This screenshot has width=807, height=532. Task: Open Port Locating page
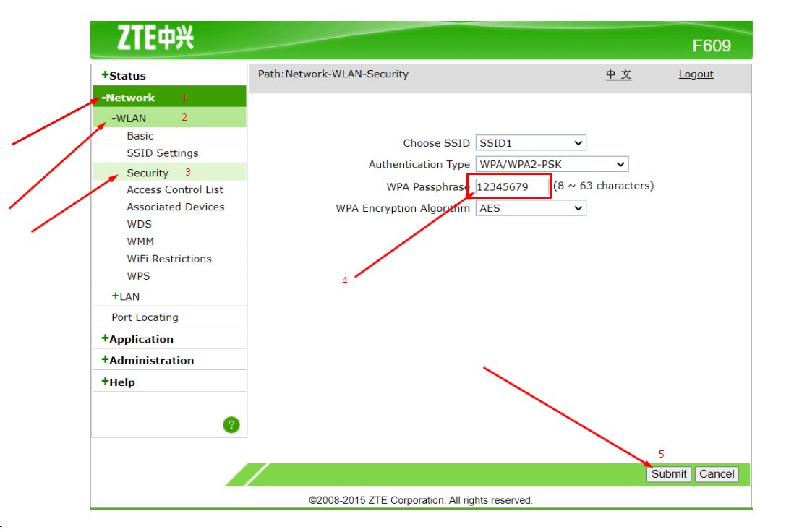click(145, 317)
